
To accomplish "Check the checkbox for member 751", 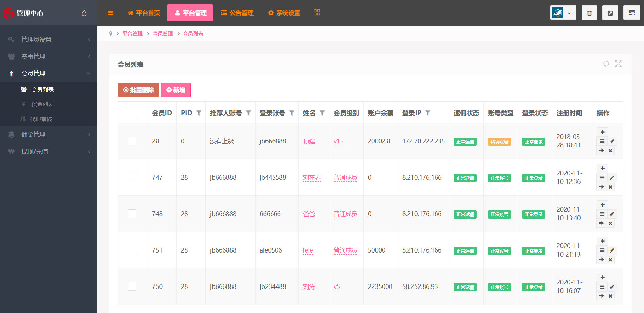I will tap(132, 250).
